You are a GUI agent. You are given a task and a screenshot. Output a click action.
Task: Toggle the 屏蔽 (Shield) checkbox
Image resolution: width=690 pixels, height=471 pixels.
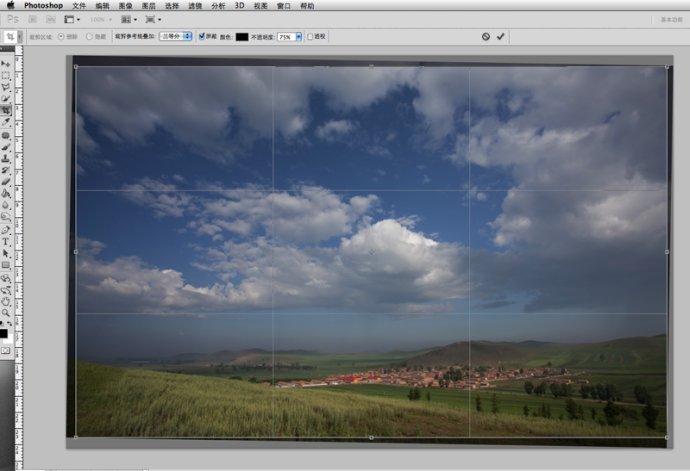(202, 36)
